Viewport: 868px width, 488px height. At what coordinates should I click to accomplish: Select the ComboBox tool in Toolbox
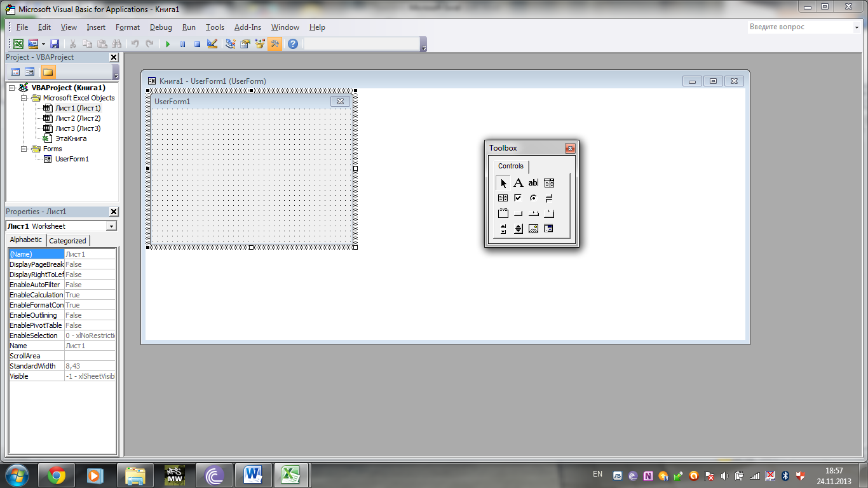pyautogui.click(x=549, y=183)
